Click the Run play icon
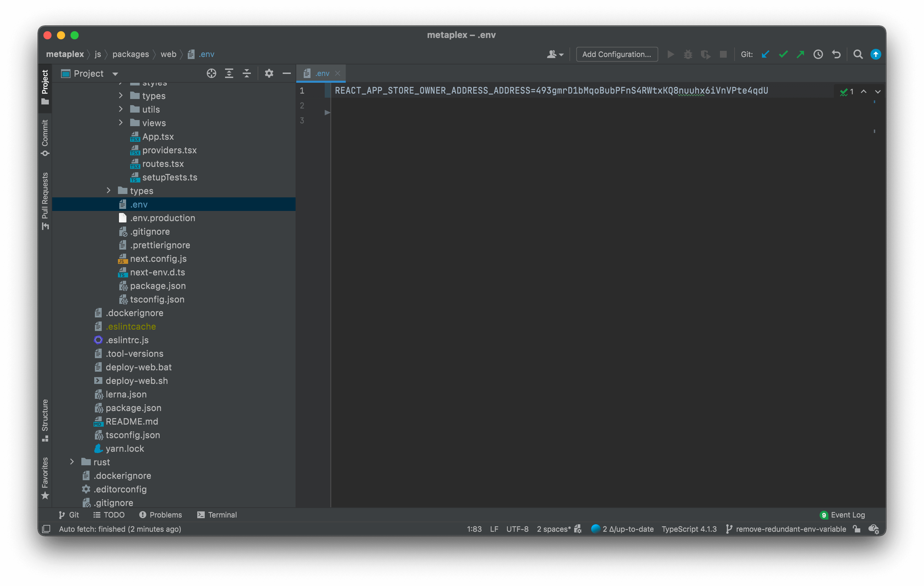The image size is (924, 586). (670, 54)
